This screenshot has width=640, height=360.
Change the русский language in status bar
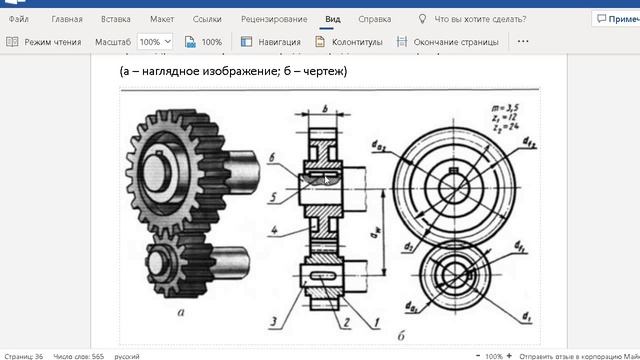point(127,356)
